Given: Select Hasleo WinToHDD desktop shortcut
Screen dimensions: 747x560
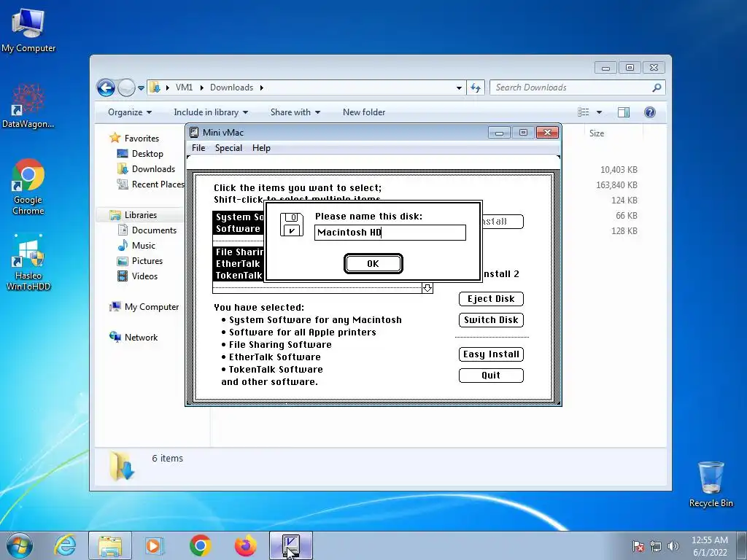Looking at the screenshot, I should point(28,262).
